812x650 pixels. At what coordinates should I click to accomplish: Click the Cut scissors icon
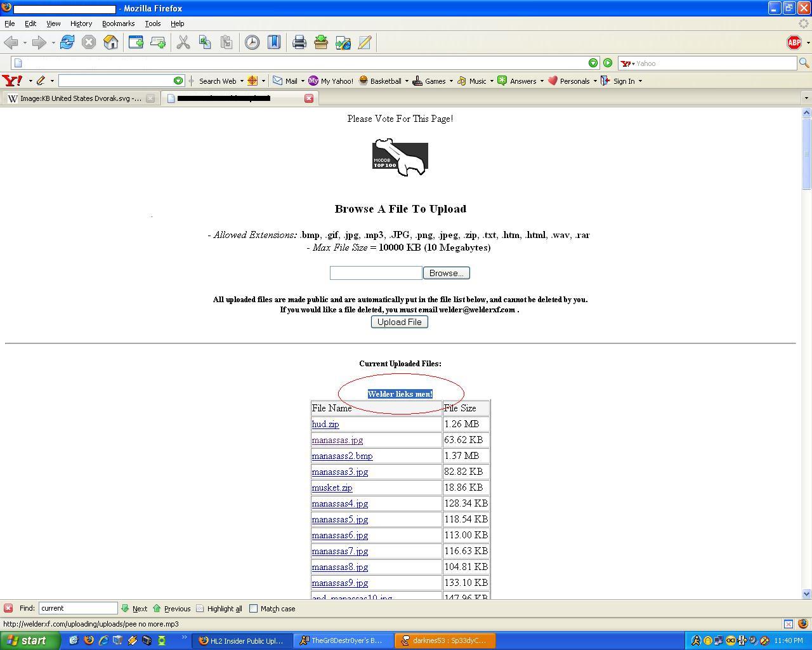[x=183, y=43]
